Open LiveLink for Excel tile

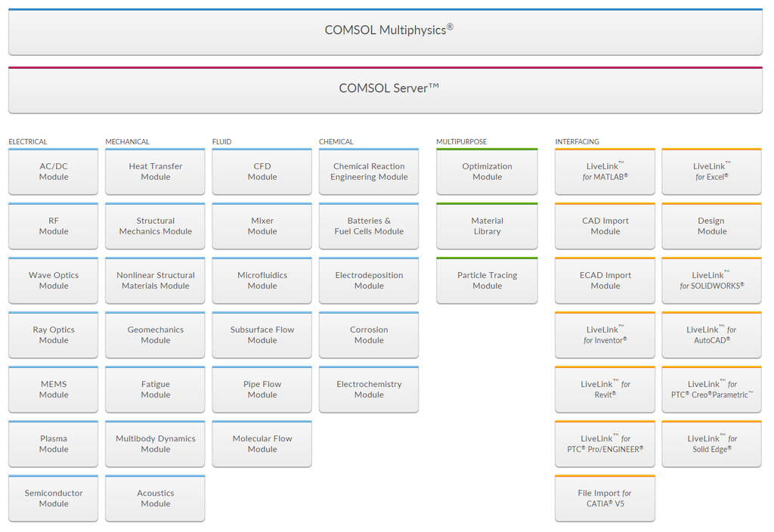(712, 172)
